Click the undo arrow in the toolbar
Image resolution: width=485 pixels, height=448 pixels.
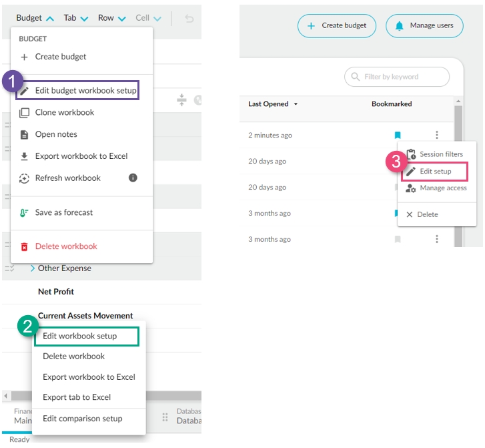pos(189,18)
